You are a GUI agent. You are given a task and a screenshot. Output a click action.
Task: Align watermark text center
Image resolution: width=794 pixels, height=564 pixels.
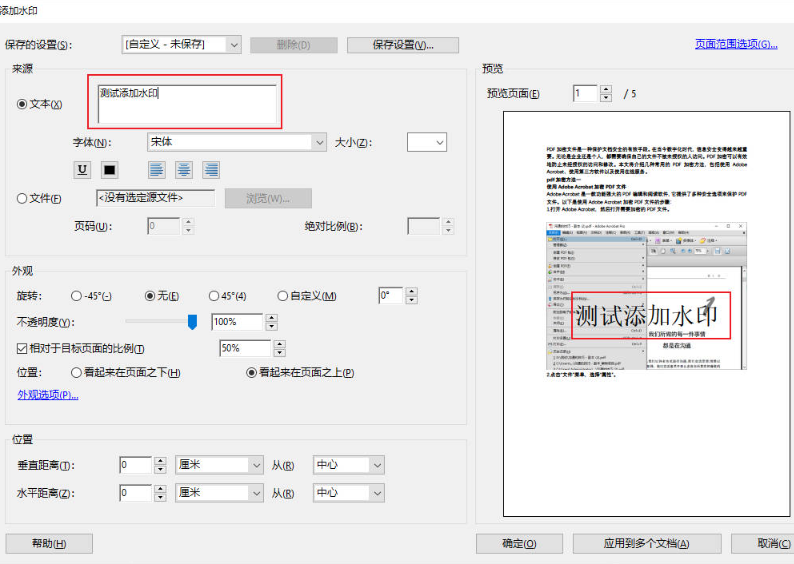click(184, 170)
